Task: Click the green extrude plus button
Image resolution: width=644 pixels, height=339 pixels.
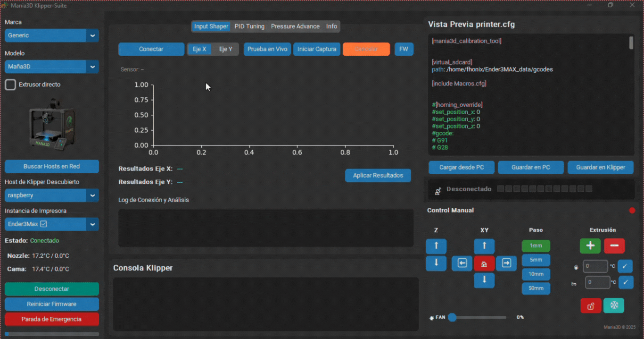Action: (x=590, y=246)
